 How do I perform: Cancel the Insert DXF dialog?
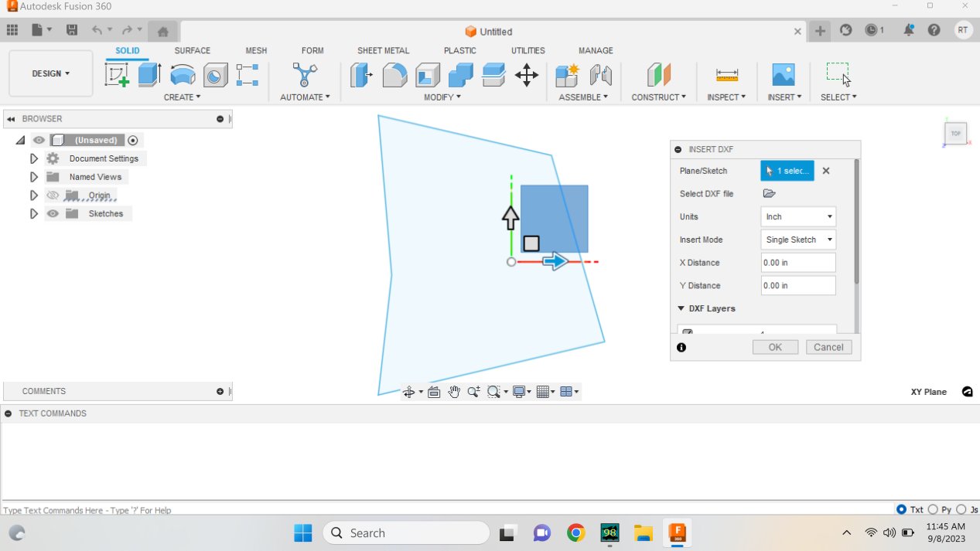click(828, 347)
